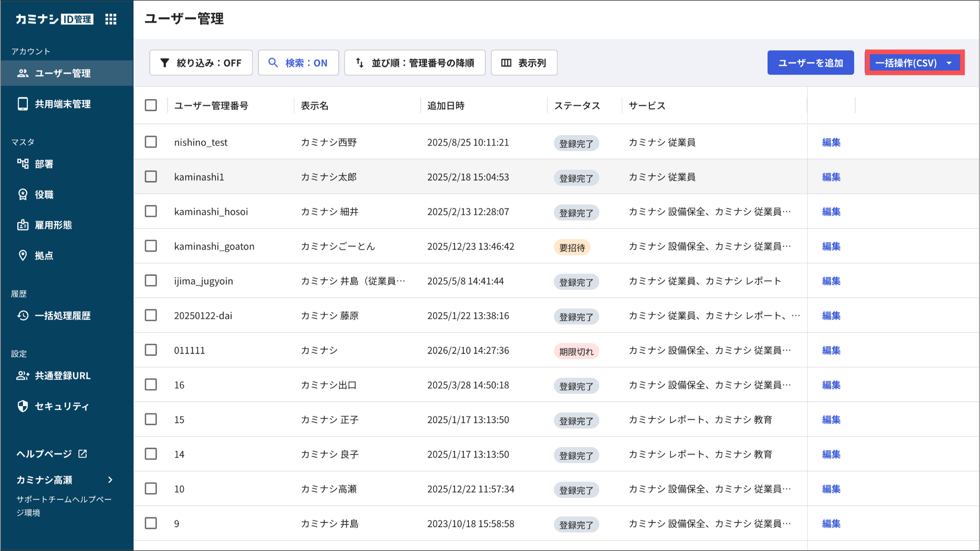Open the app grid launcher icon
The image size is (980, 551).
(x=111, y=19)
